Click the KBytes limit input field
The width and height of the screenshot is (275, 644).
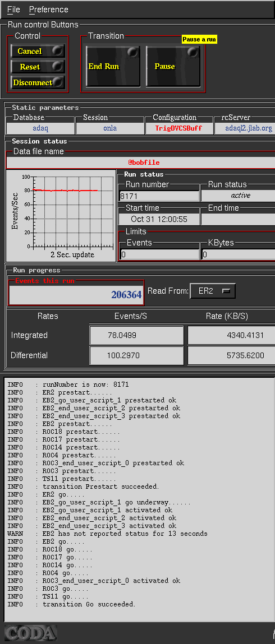(x=239, y=254)
